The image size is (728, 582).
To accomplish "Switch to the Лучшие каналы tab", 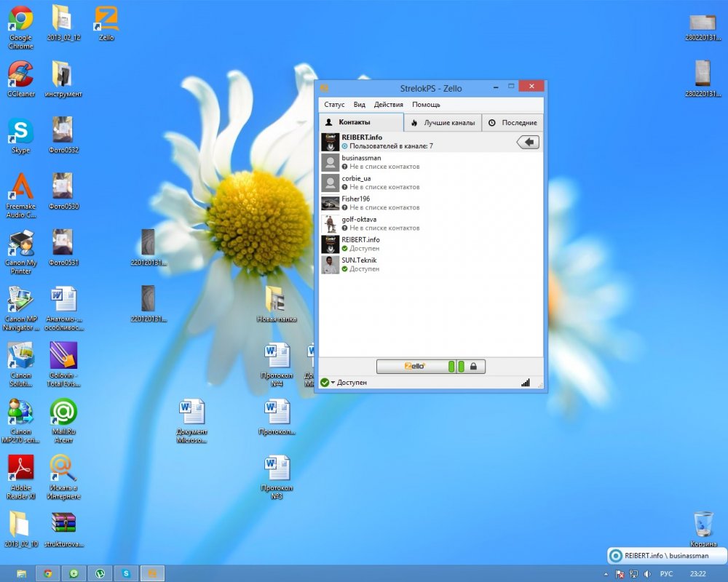I will coord(443,123).
